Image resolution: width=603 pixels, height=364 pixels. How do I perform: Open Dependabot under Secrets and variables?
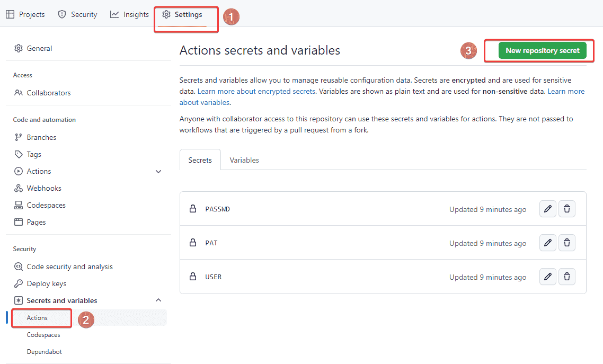click(x=44, y=351)
